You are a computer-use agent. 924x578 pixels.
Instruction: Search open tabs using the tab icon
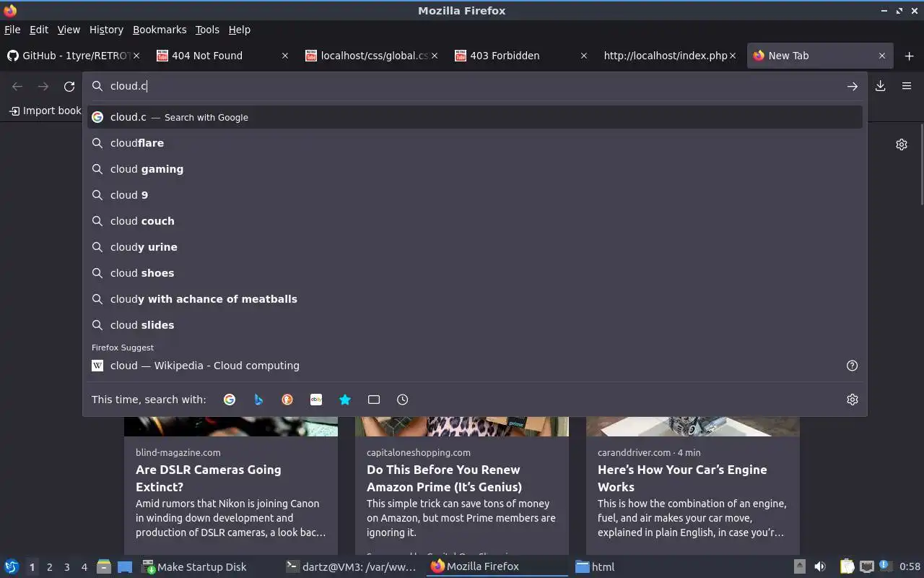click(x=374, y=400)
